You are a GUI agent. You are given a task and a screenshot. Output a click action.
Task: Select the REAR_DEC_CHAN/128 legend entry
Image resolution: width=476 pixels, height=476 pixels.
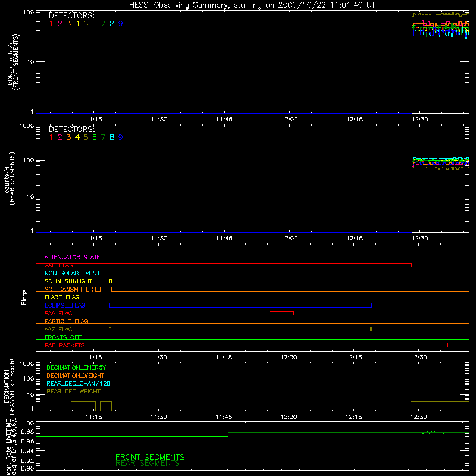[x=79, y=383]
